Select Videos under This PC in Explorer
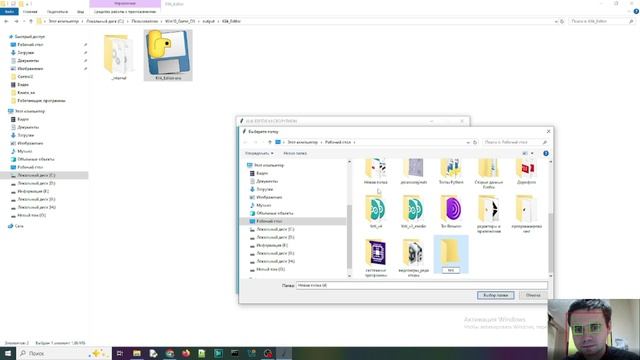Viewport: 640px width, 360px height. click(x=23, y=119)
